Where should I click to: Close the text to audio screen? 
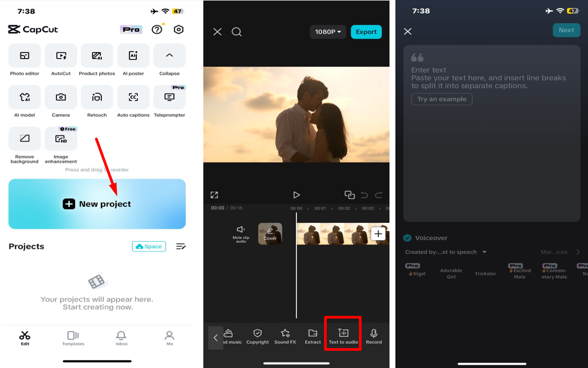[408, 32]
